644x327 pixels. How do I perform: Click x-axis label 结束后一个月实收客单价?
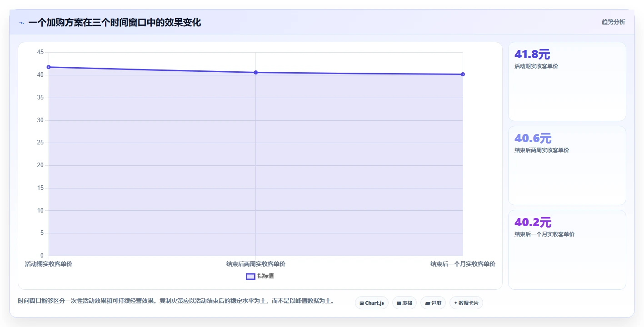point(463,264)
